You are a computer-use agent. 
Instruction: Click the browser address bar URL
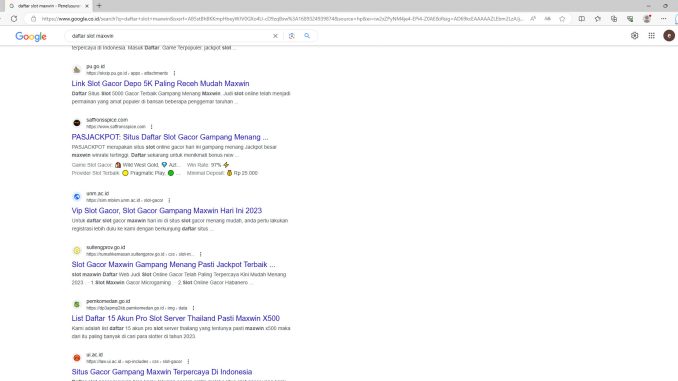pos(282,19)
